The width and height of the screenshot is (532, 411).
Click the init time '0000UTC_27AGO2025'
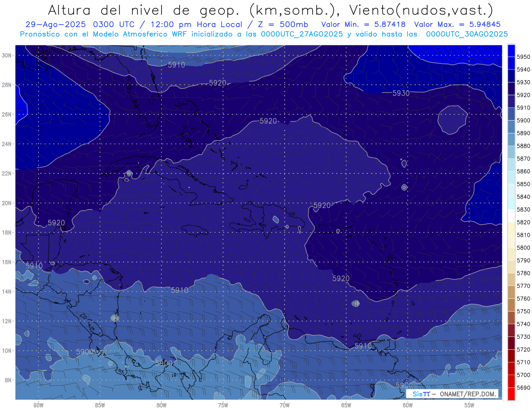[x=301, y=34]
